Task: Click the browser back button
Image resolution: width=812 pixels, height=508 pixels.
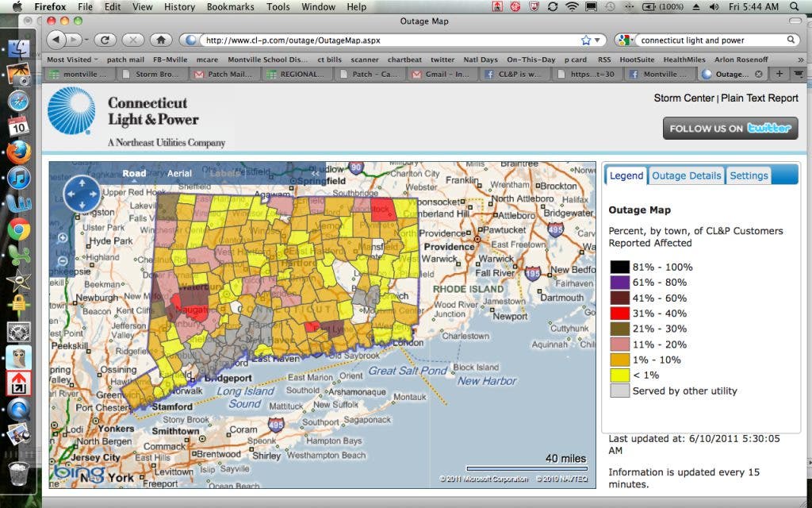Action: 56,40
